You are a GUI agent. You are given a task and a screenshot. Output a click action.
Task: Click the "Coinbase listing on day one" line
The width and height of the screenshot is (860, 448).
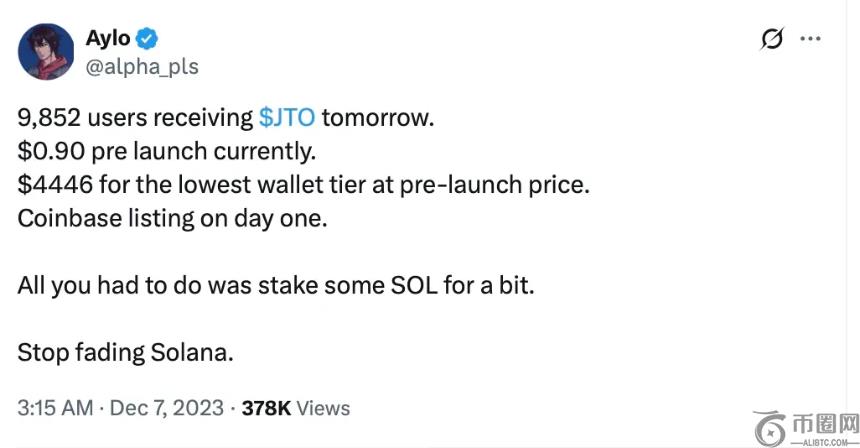(x=172, y=218)
